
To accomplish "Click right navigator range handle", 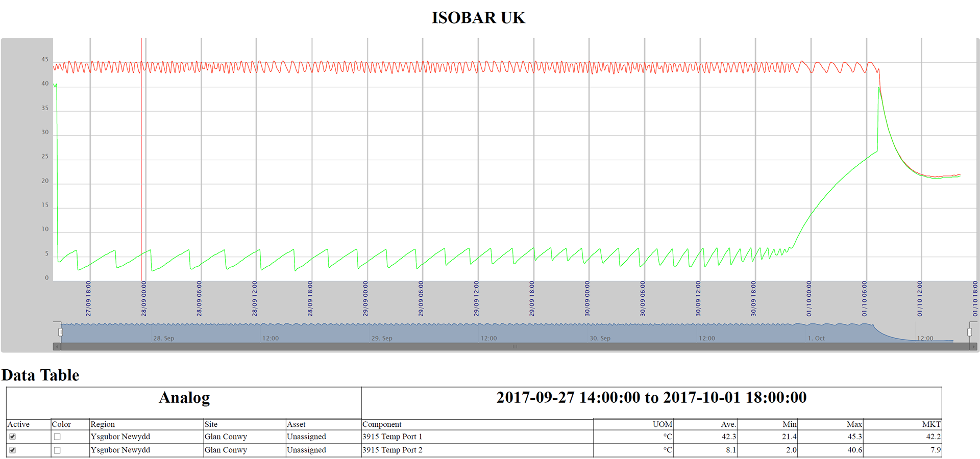I will pos(969,333).
